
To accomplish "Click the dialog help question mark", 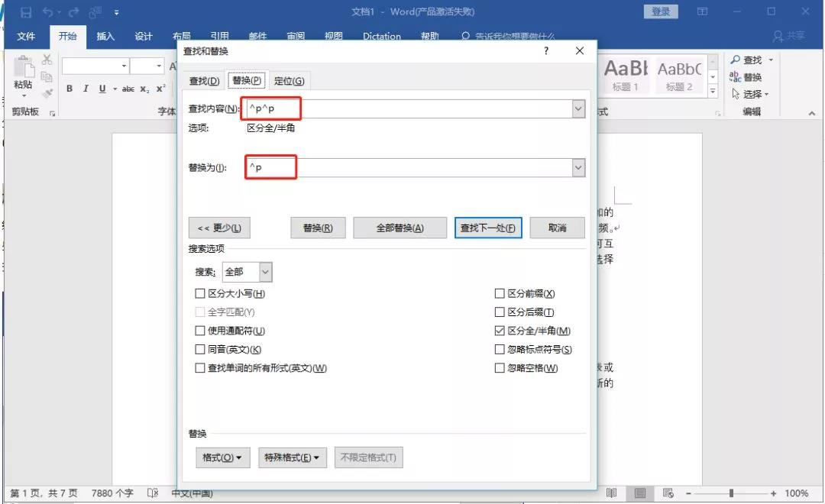I will tap(545, 51).
